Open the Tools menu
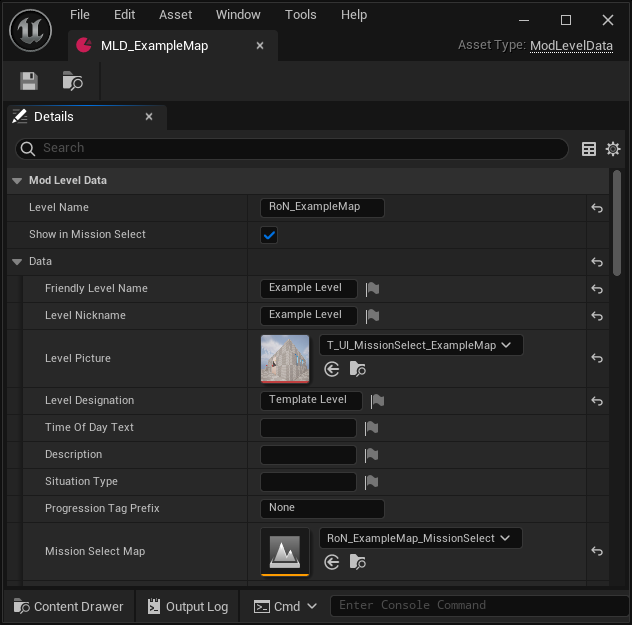The height and width of the screenshot is (625, 632). (300, 15)
